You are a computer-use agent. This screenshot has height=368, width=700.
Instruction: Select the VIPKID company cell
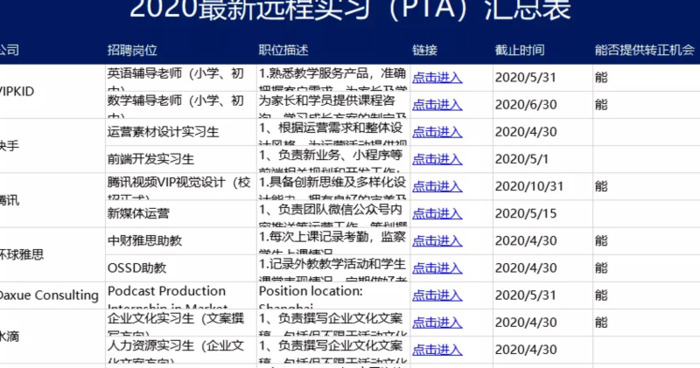pos(52,92)
